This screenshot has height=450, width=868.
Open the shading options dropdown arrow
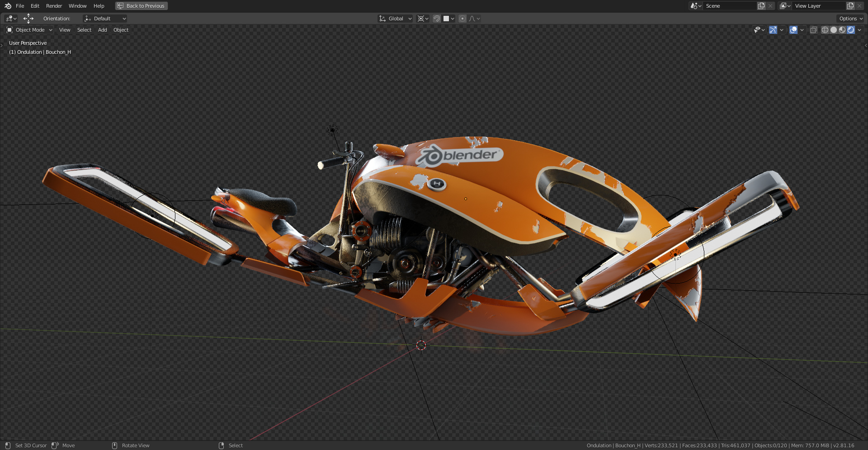[859, 30]
